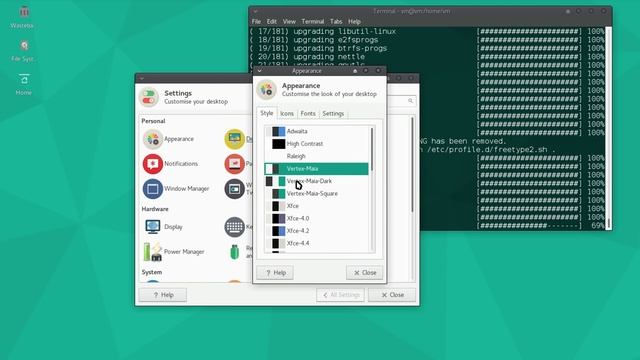Switch to the Settings tab in Appearance
This screenshot has height=360, width=640.
click(333, 113)
